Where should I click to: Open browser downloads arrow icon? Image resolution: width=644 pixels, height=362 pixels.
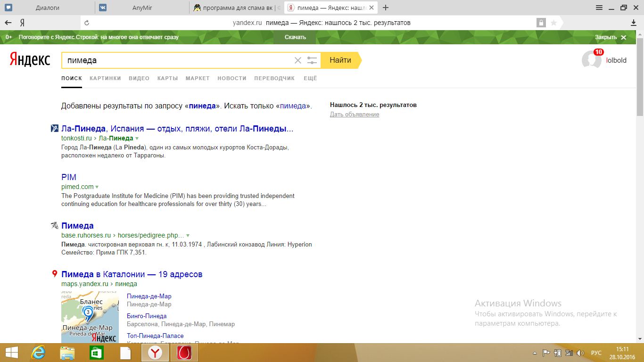click(x=634, y=23)
